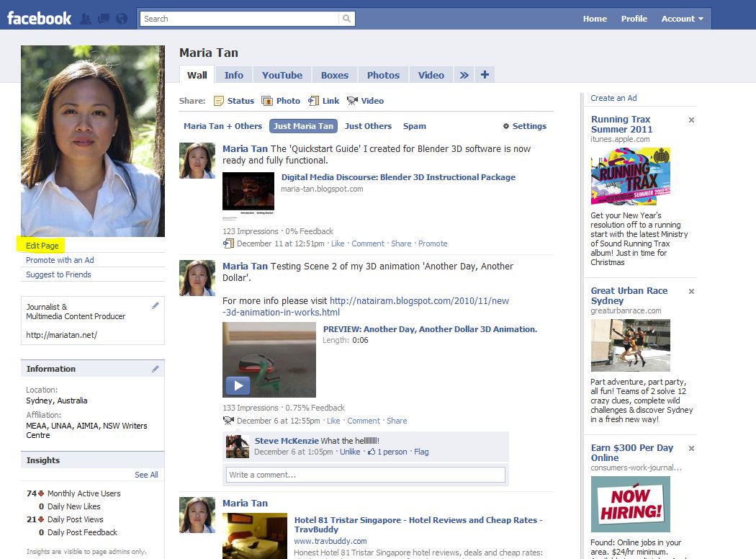Click the facebook logo
Screen dimensions: 756x559
39,18
